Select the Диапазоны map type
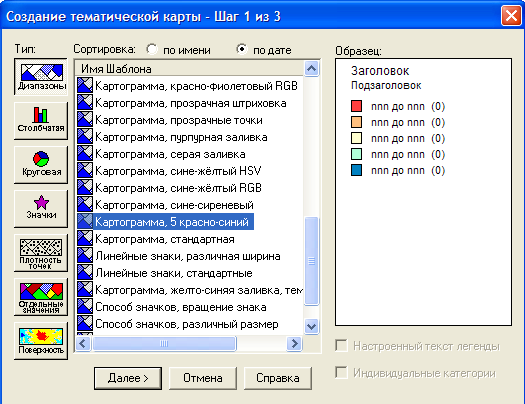Screen dimensions: 525x404 coord(41,77)
